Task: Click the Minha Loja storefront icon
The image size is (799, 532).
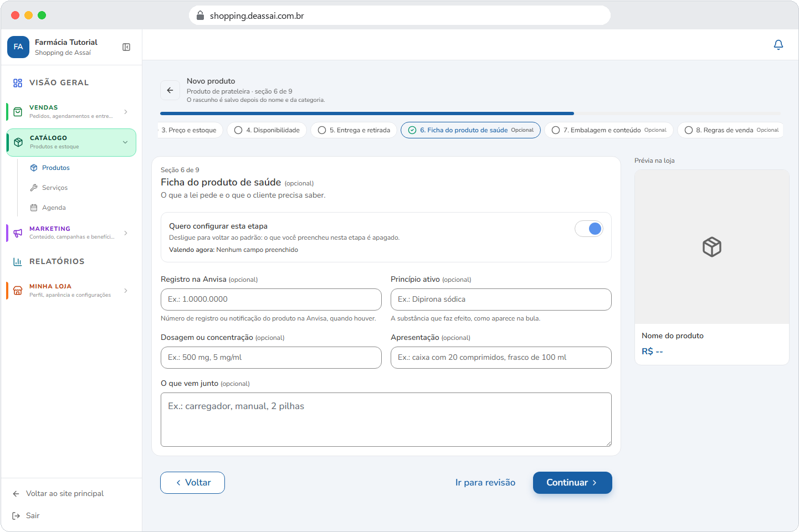Action: pos(18,291)
